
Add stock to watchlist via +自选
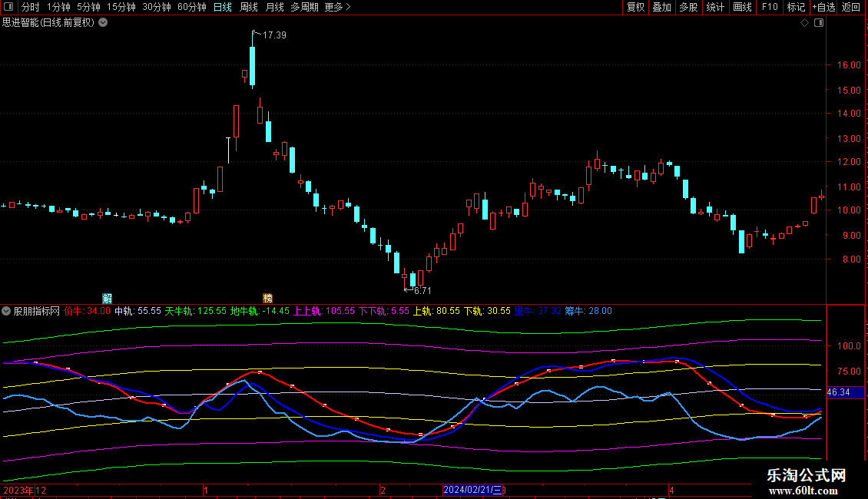point(822,7)
